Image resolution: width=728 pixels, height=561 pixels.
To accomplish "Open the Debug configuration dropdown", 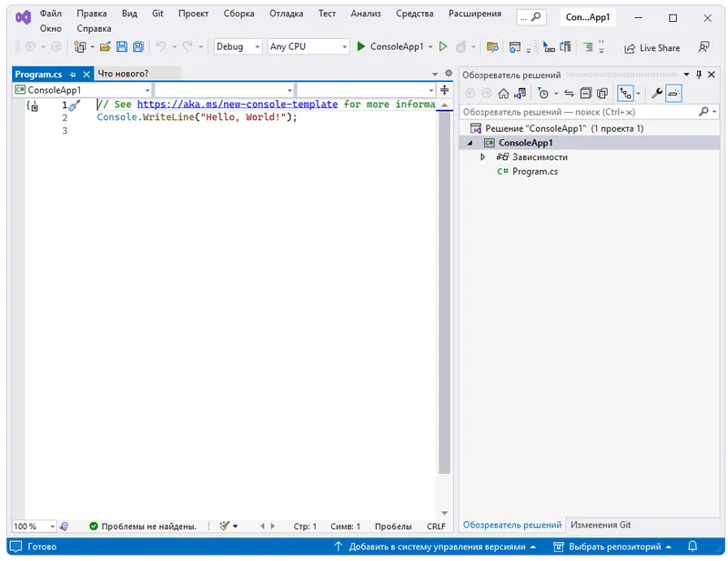I will [238, 46].
